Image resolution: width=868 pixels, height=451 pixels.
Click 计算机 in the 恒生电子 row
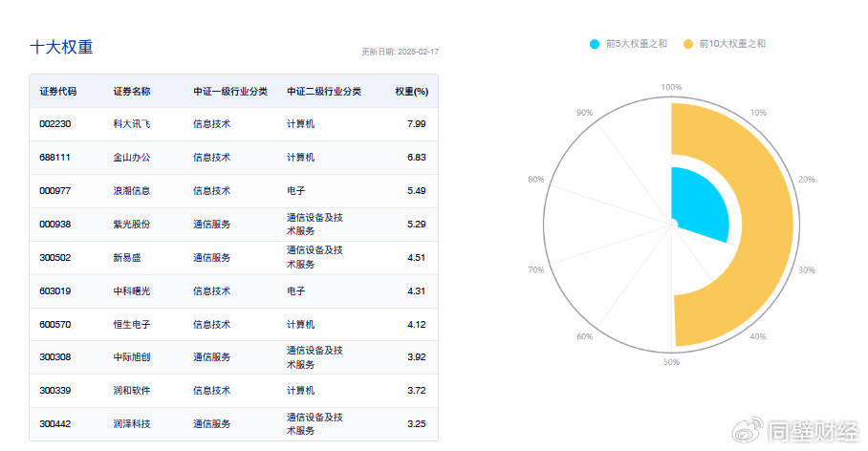tap(300, 324)
